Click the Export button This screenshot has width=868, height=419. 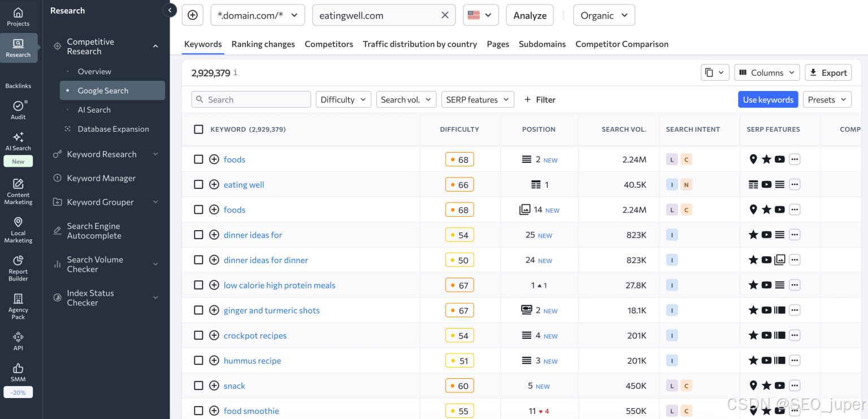tap(828, 72)
